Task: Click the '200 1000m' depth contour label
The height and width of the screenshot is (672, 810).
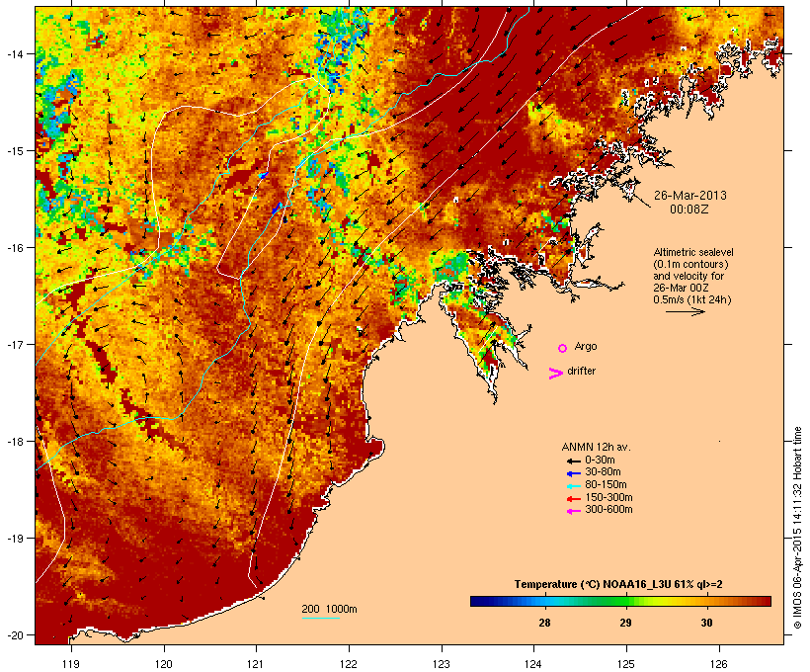Action: [329, 609]
